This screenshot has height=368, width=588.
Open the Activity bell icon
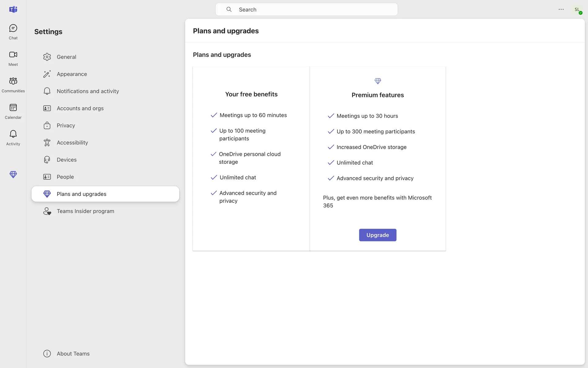(x=13, y=137)
